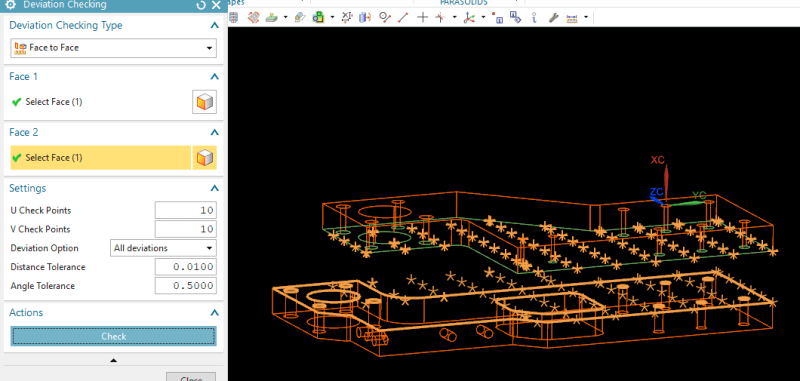Click the Check button
Viewport: 800px width, 381px height.
113,336
